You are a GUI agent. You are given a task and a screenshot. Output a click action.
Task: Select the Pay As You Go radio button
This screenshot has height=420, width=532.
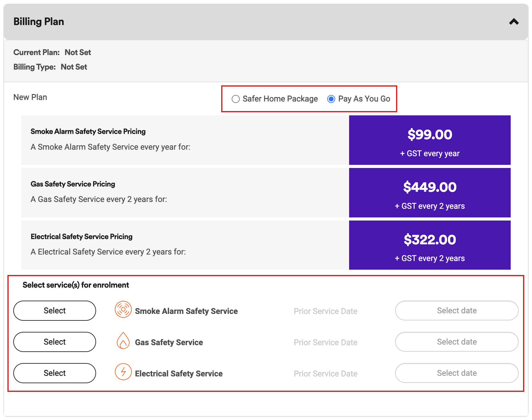331,99
